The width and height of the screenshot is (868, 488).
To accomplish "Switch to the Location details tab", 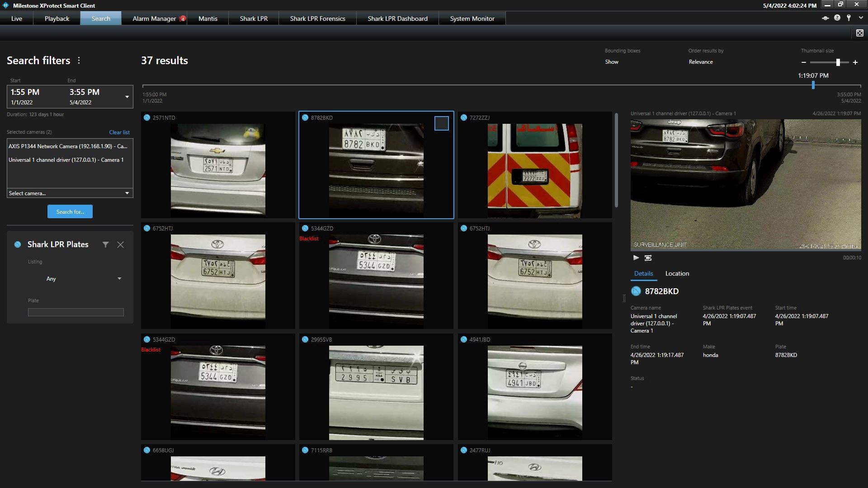I will [x=677, y=273].
